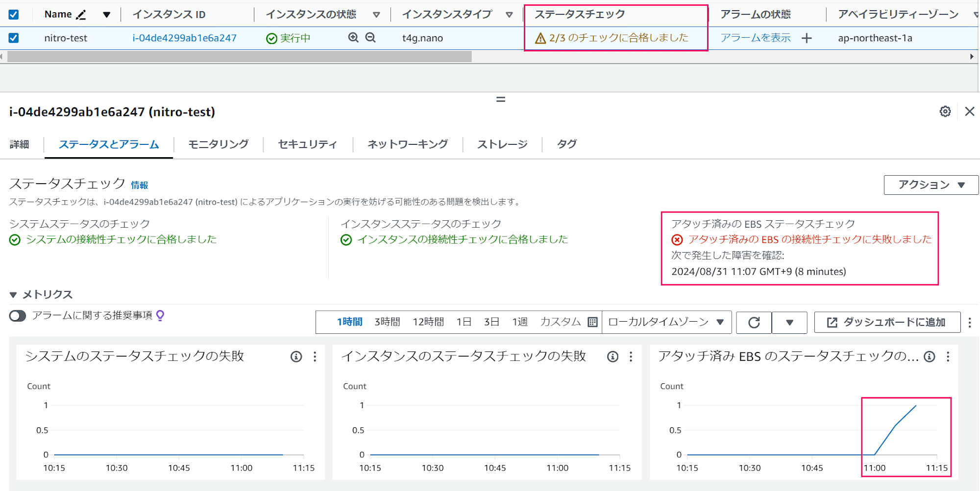Click info icon on attached EBS status chart

930,357
